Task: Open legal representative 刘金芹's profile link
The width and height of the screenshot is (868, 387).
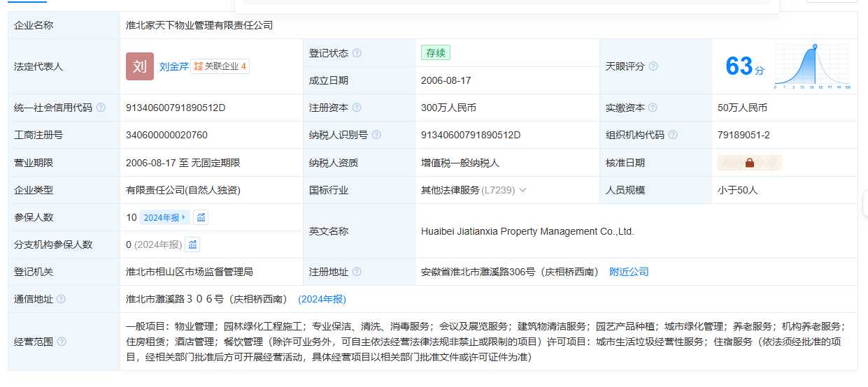Action: click(173, 66)
